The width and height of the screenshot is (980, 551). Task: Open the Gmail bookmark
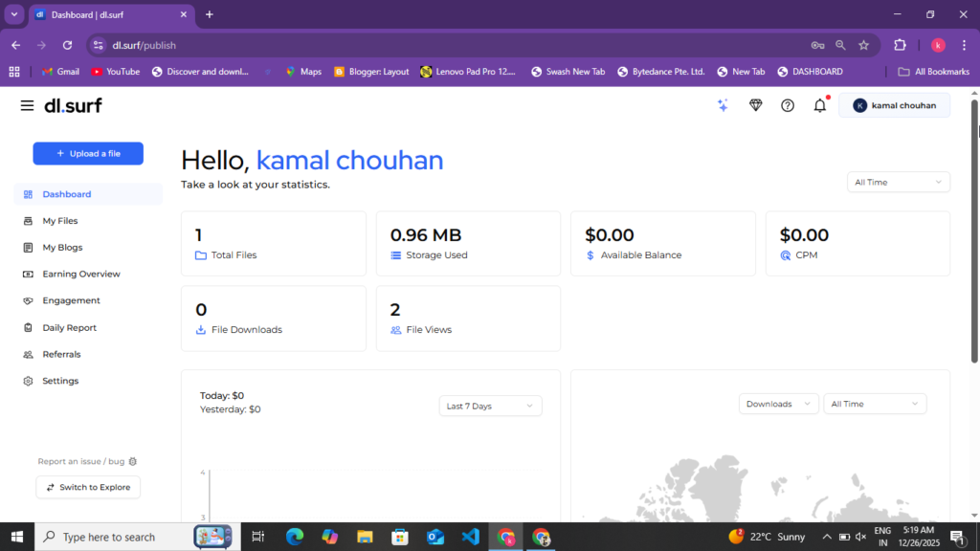tap(60, 71)
